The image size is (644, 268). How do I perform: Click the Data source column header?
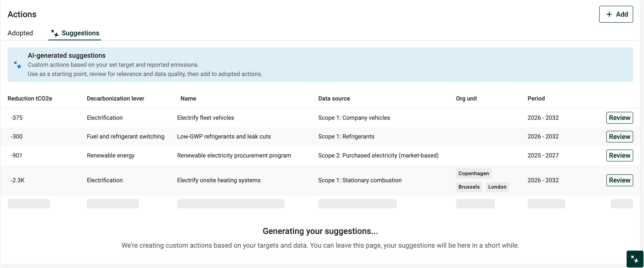pos(334,99)
